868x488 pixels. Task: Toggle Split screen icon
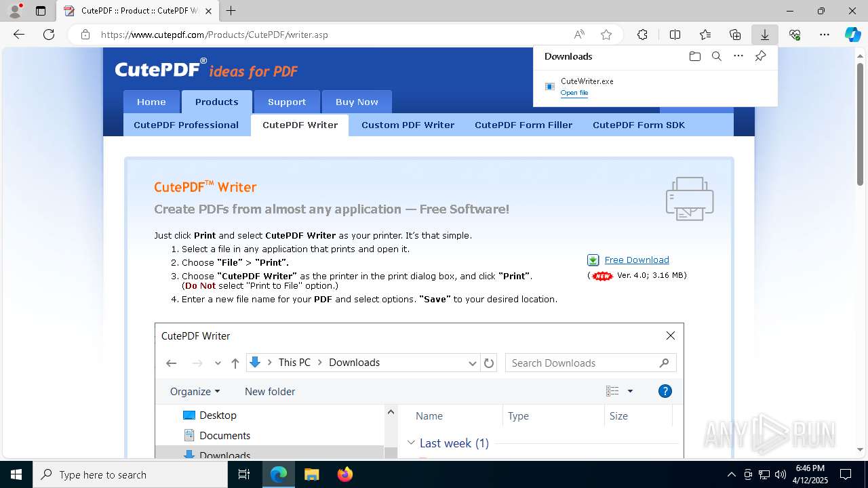675,35
